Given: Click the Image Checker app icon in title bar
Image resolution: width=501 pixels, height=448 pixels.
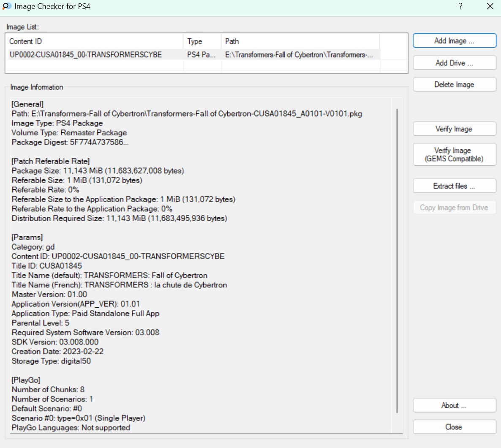Looking at the screenshot, I should click(x=7, y=6).
